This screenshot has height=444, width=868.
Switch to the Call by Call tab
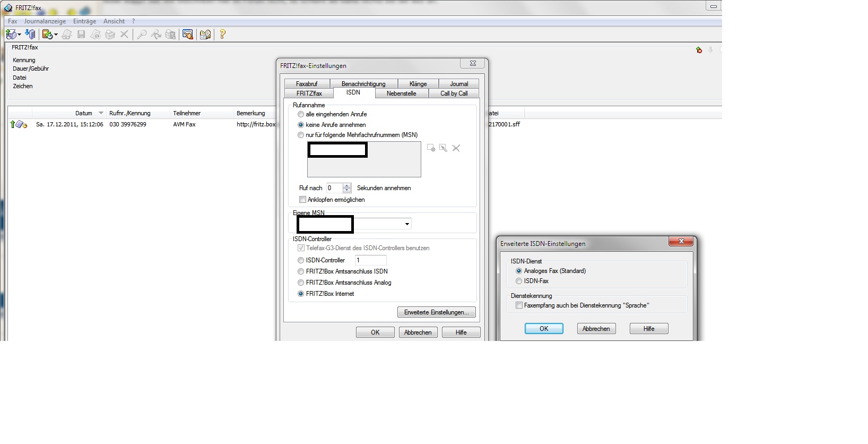[x=454, y=93]
